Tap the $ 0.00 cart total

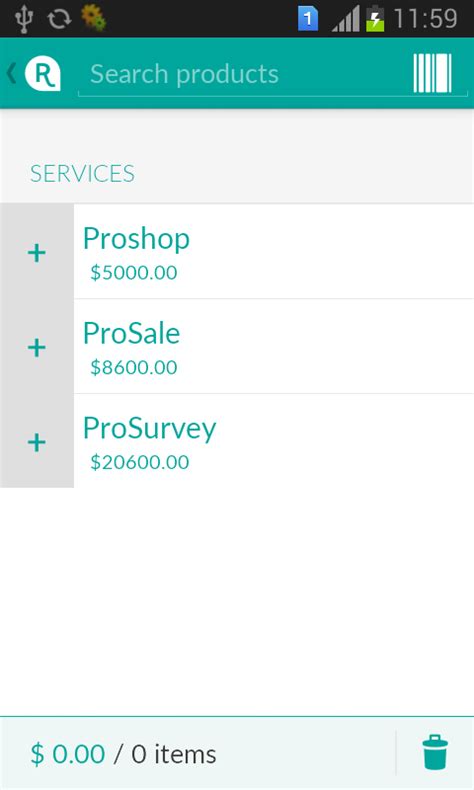tap(67, 754)
